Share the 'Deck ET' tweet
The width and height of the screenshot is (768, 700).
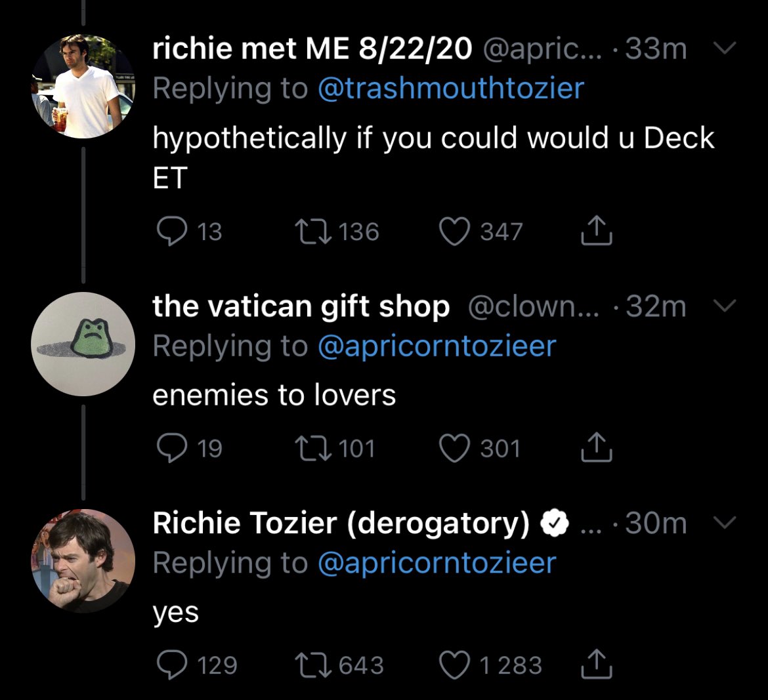click(596, 230)
